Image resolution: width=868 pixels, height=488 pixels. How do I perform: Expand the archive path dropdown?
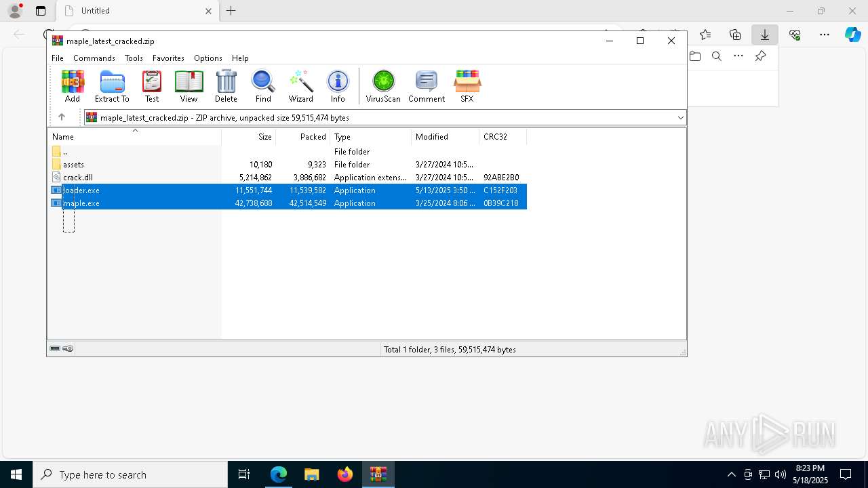(x=680, y=118)
